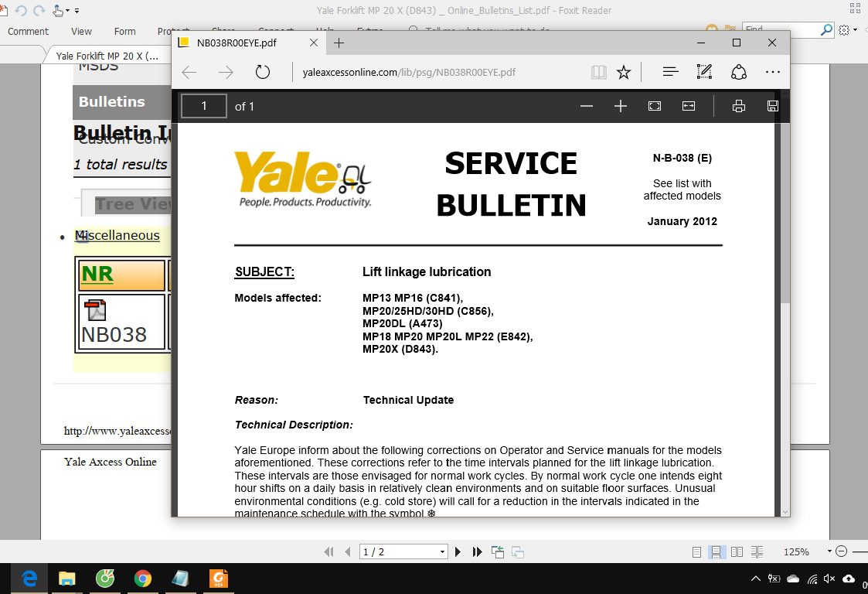Save the PDF with the disk icon
868x594 pixels.
coord(773,106)
